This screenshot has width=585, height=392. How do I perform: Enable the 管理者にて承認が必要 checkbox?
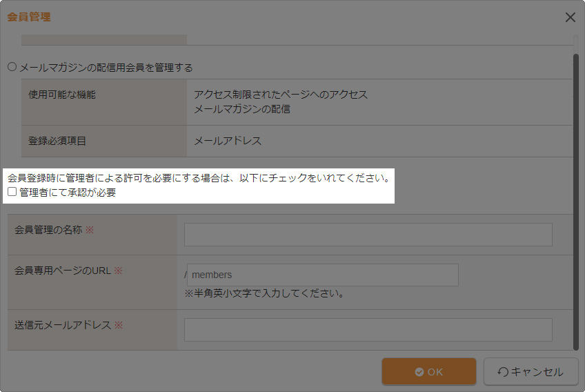[12, 192]
